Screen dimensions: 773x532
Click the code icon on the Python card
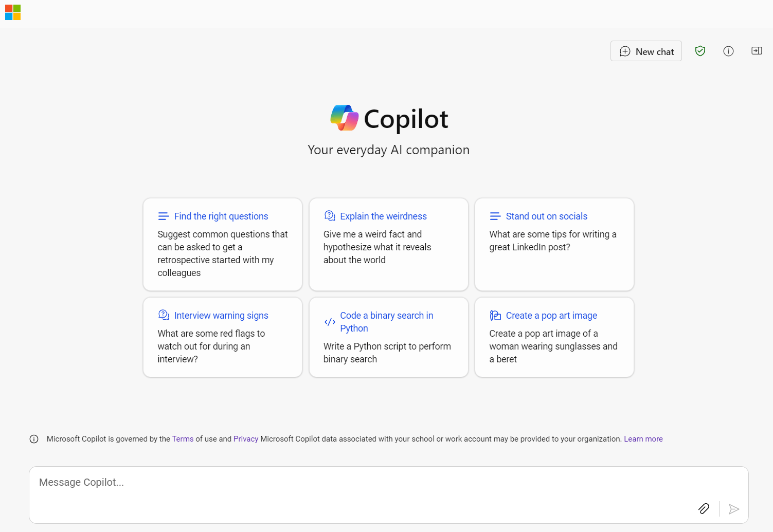329,321
